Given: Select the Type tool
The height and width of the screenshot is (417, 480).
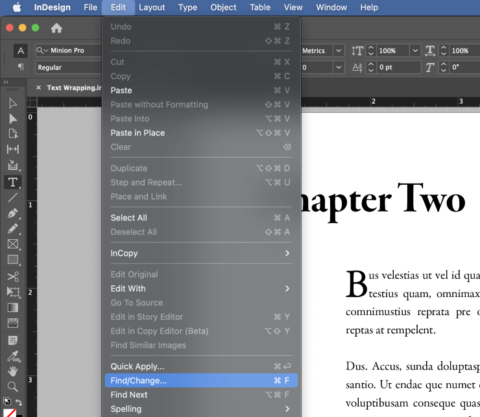Looking at the screenshot, I should coord(13,182).
